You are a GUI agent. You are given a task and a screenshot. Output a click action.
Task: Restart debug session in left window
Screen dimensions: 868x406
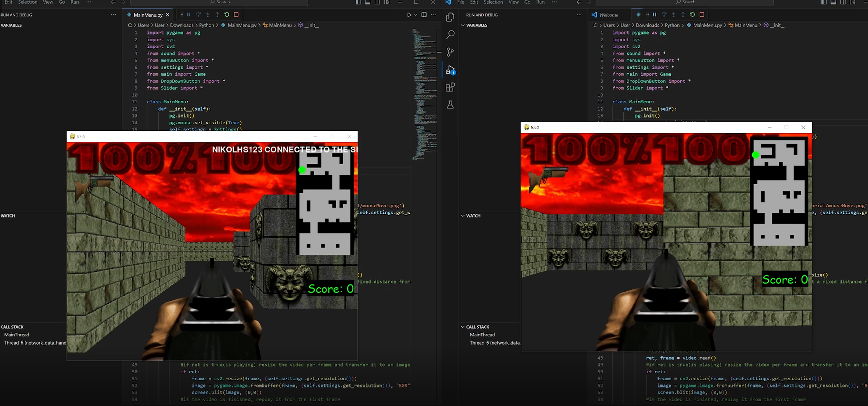pyautogui.click(x=227, y=15)
